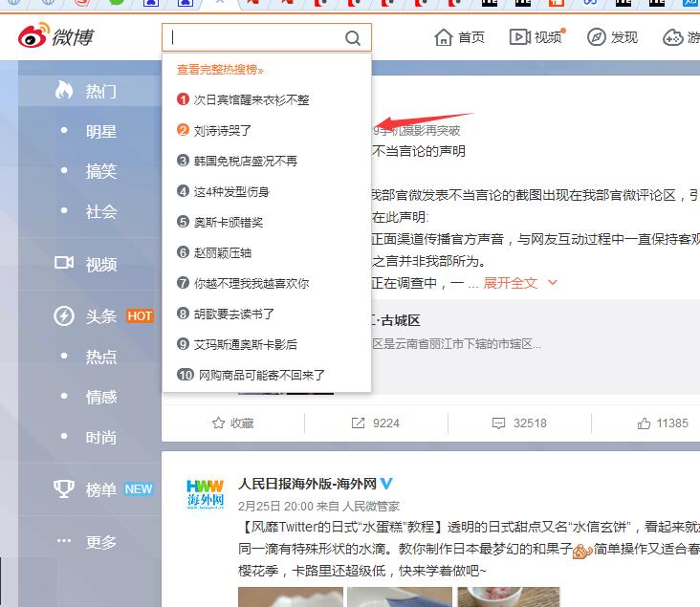Click thumbs-up icon with count 11385
The height and width of the screenshot is (607, 700).
point(644,423)
